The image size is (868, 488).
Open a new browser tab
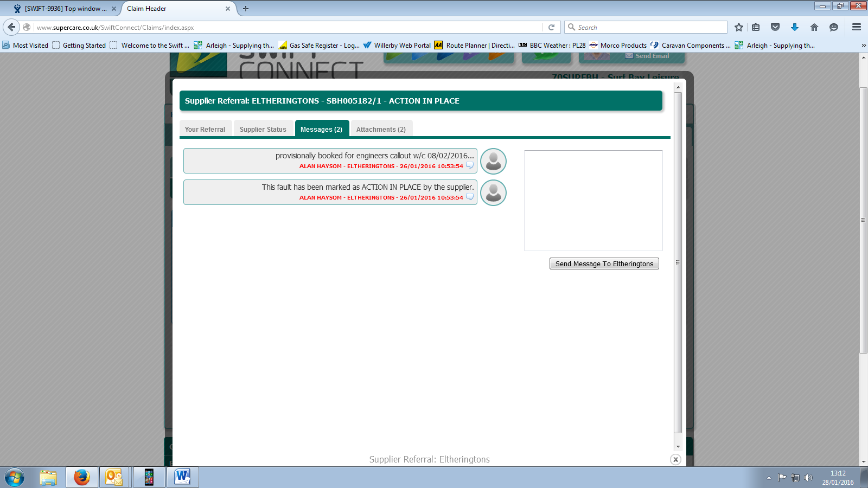(x=246, y=9)
